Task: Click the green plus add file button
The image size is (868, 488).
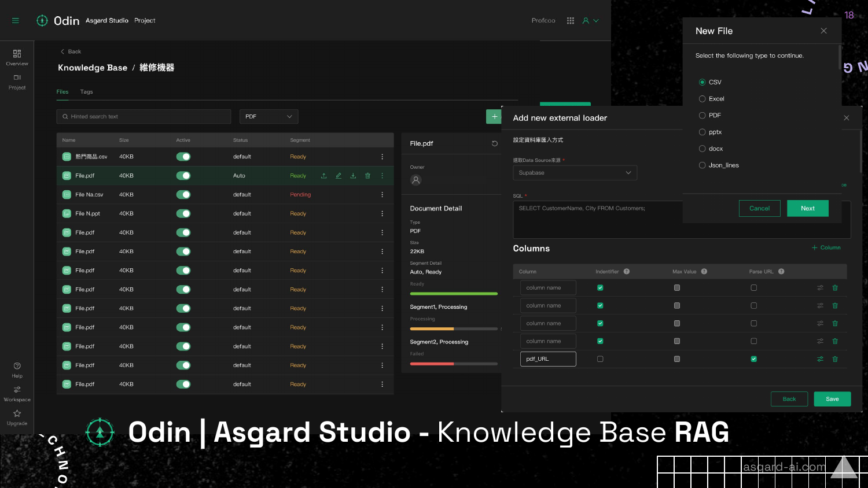Action: (494, 117)
